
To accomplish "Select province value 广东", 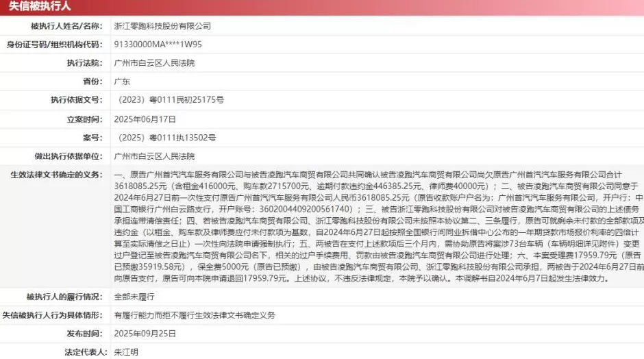I will [x=122, y=82].
